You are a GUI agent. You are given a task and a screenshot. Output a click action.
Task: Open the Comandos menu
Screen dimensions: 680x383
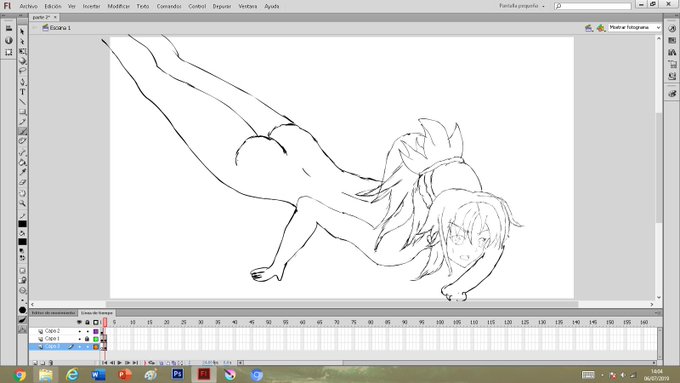pos(169,7)
